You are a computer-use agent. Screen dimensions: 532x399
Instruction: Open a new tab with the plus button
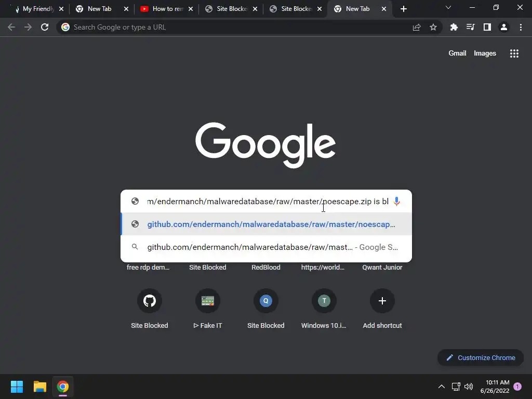[403, 9]
